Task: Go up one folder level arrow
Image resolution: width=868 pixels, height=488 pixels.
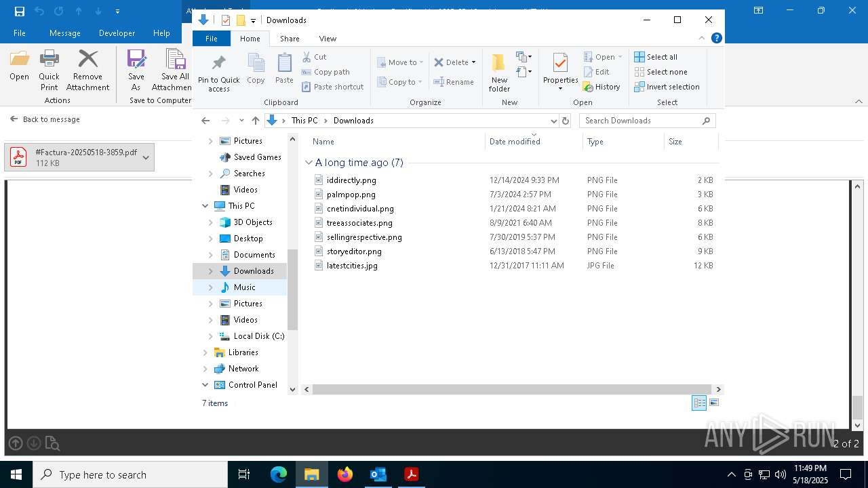Action: [x=256, y=121]
